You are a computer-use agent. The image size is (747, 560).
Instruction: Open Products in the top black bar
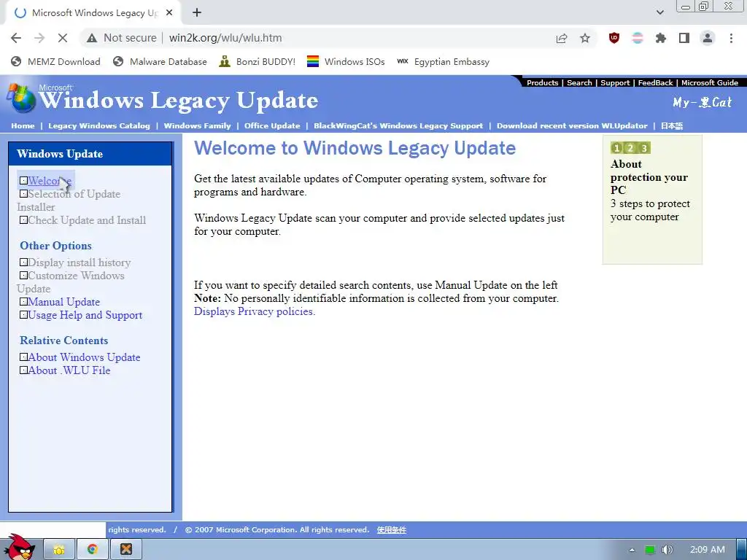(x=542, y=83)
